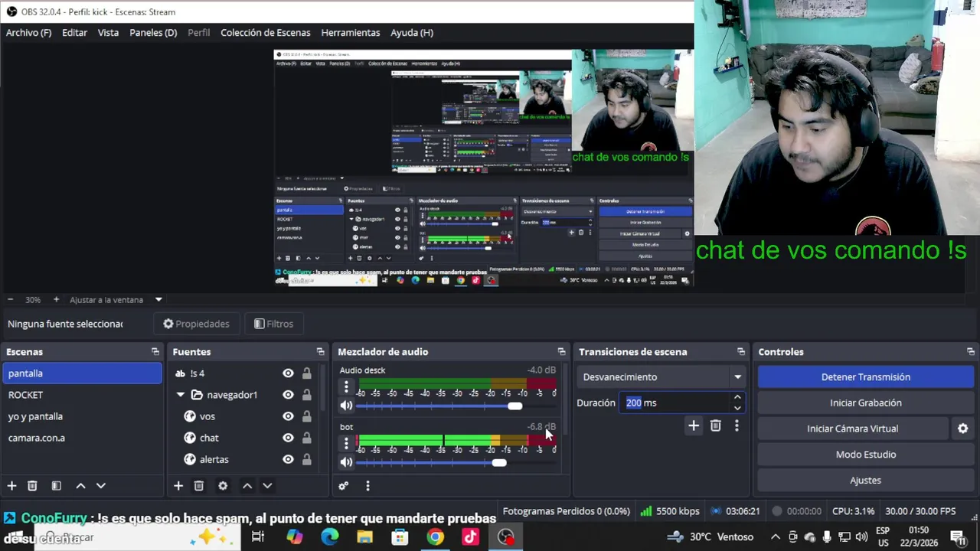
Task: Hide the navegador1 group
Action: (x=288, y=395)
